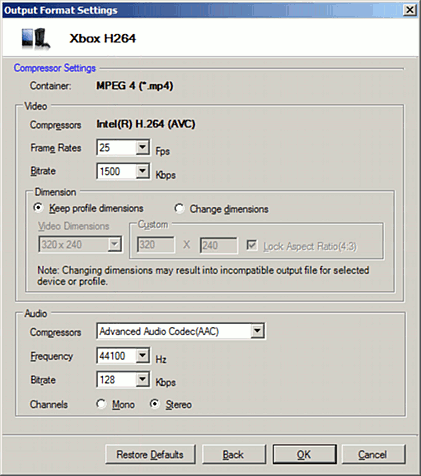Click the Cancel button
Viewport: 421px width, 476px height.
click(x=373, y=454)
